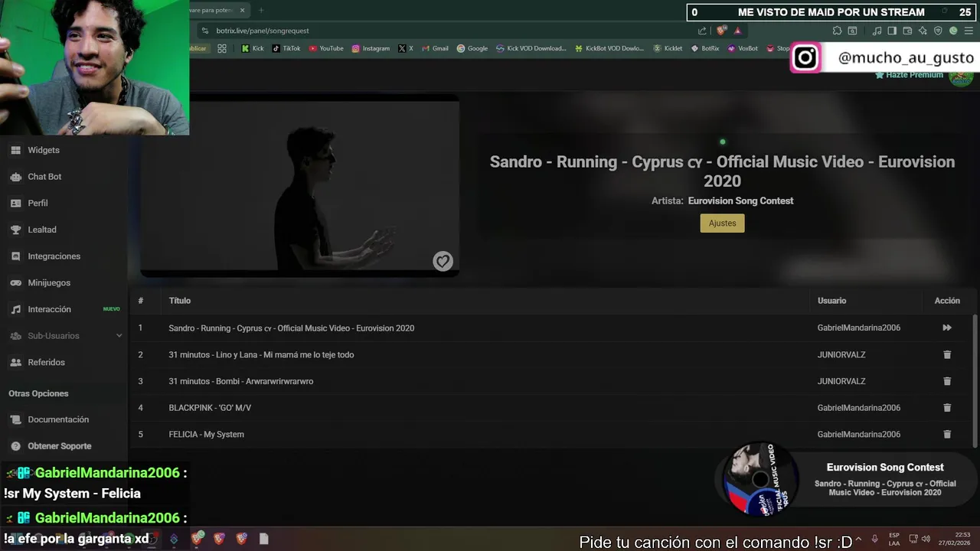
Task: Click the Perfil card icon
Action: point(15,203)
